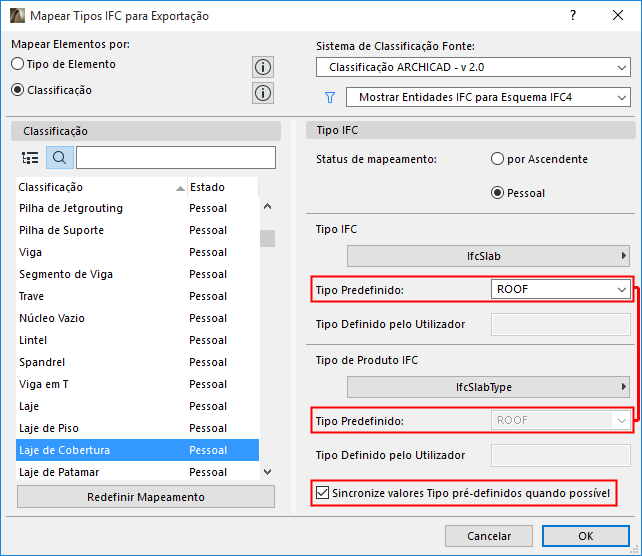Click the list scrollbar down arrow
642x556 pixels.
[x=267, y=472]
